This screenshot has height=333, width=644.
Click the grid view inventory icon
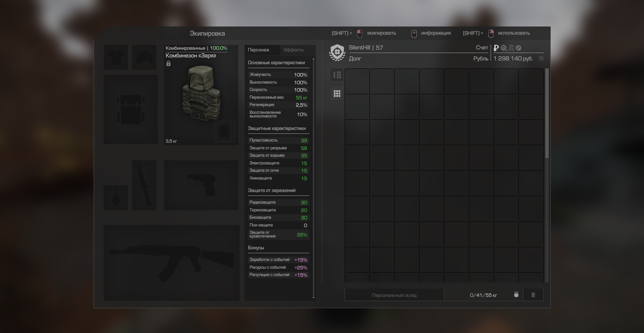[337, 94]
